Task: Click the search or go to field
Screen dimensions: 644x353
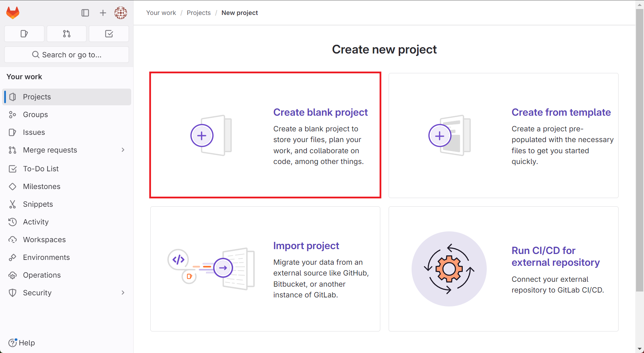Action: pos(66,55)
